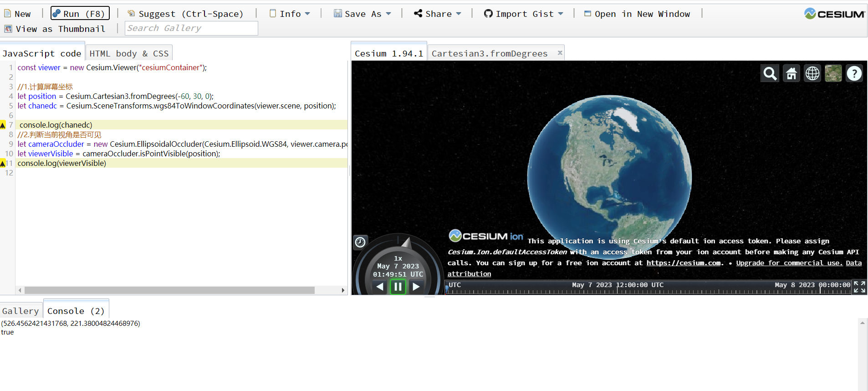Select the Console (2) tab
This screenshot has height=391, width=868.
tap(76, 311)
